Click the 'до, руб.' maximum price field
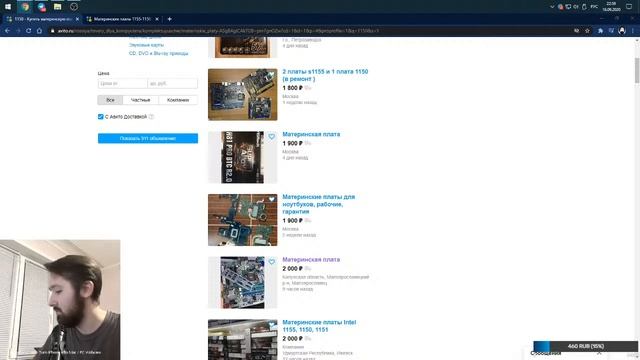Screen dimensions: 640x360 point(173,83)
